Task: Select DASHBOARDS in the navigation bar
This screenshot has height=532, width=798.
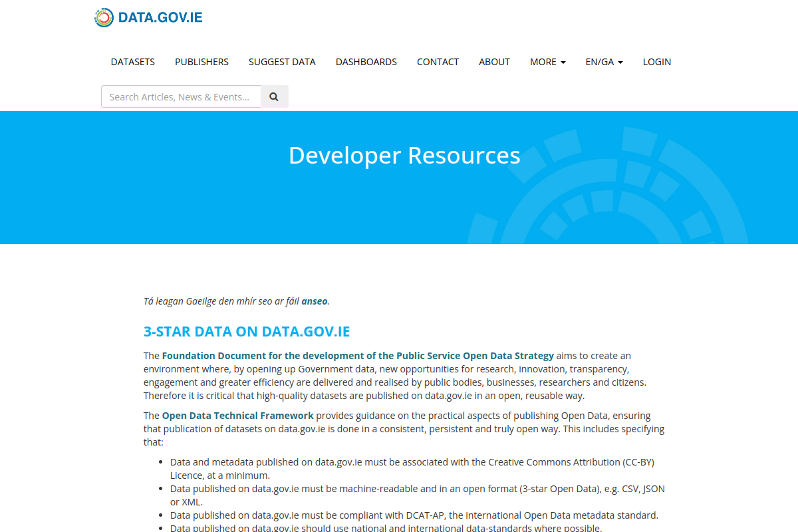Action: (366, 62)
